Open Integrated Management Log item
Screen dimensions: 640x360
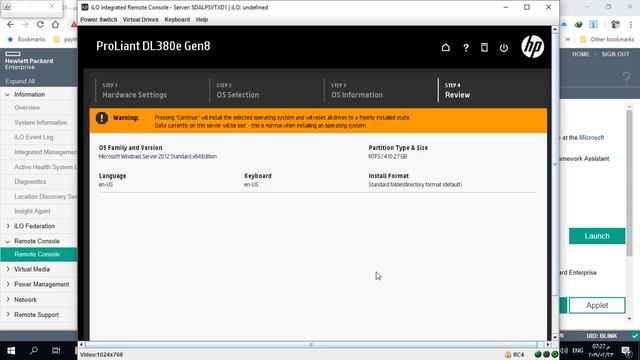click(45, 152)
